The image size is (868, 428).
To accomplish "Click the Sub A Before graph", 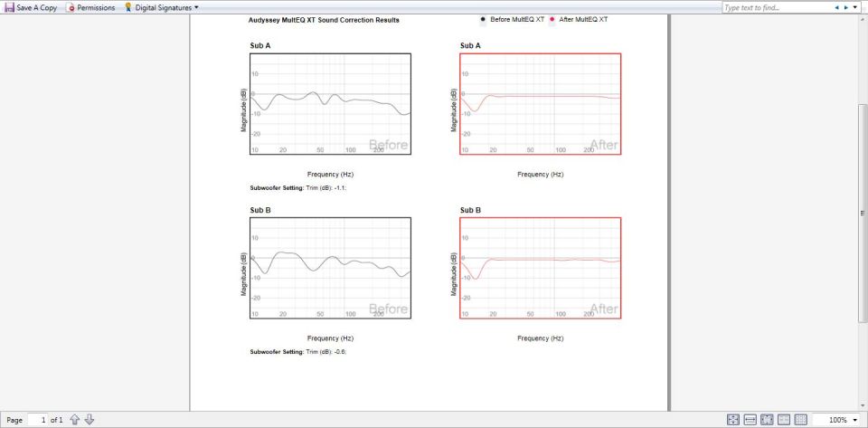I will point(331,104).
